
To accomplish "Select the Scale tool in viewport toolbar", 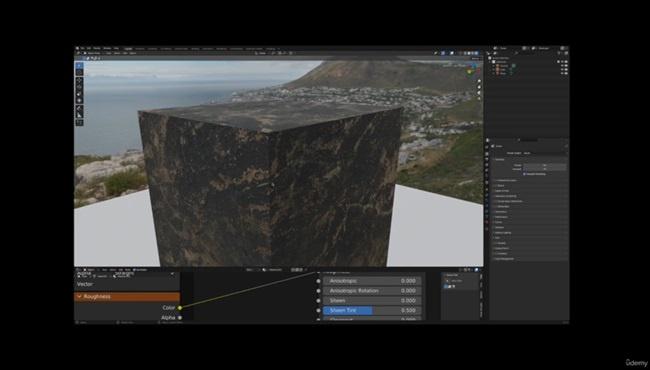I will (79, 94).
